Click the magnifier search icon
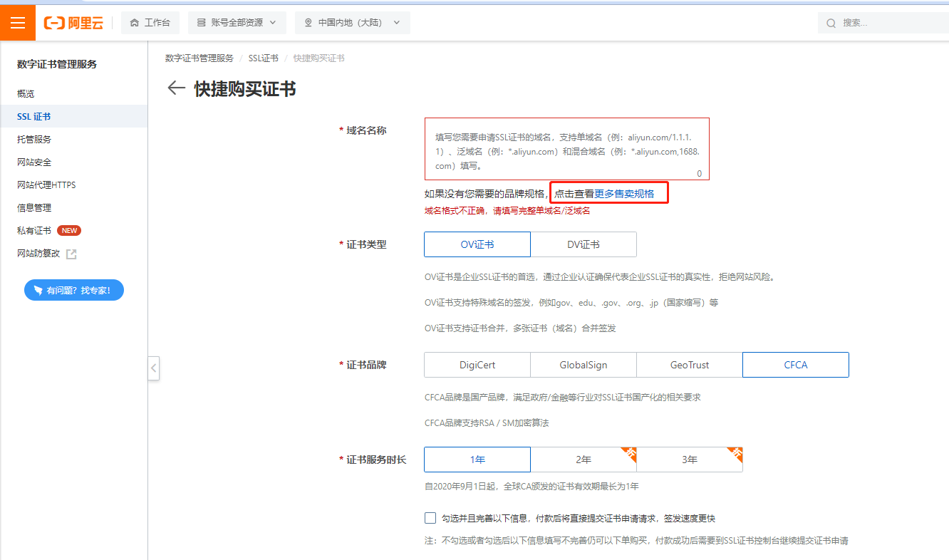 (831, 23)
